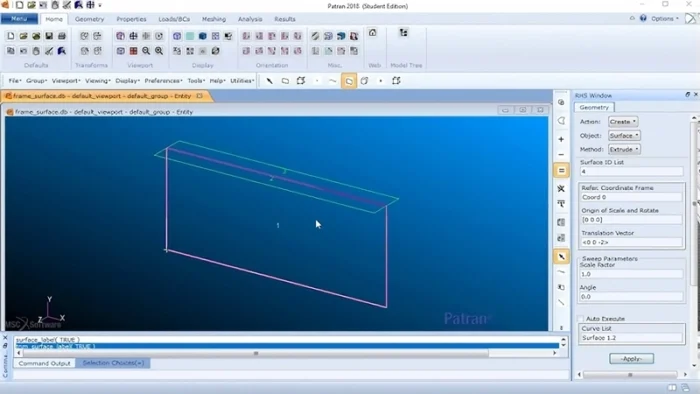
Task: Open a file with folder icon
Action: (x=23, y=36)
